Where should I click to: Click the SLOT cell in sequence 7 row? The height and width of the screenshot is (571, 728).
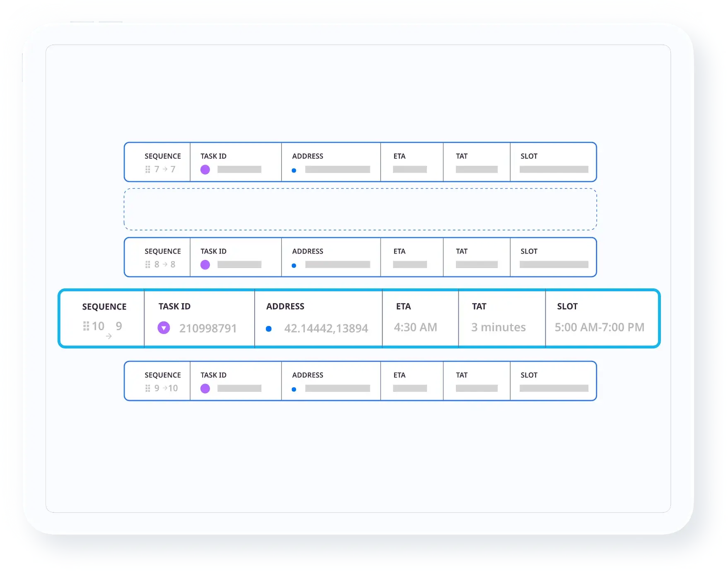(553, 162)
